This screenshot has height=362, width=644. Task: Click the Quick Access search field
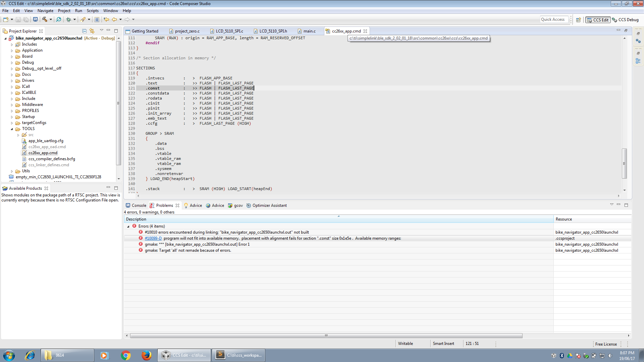554,19
